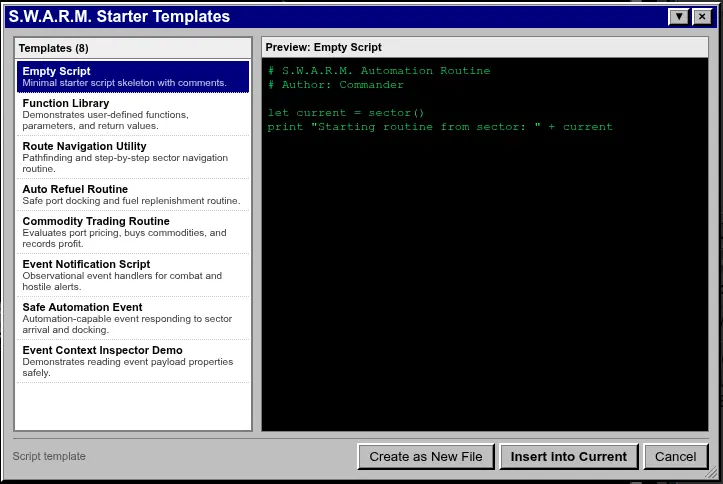723x484 pixels.
Task: Click the Preview: Empty Script header
Action: tap(485, 47)
